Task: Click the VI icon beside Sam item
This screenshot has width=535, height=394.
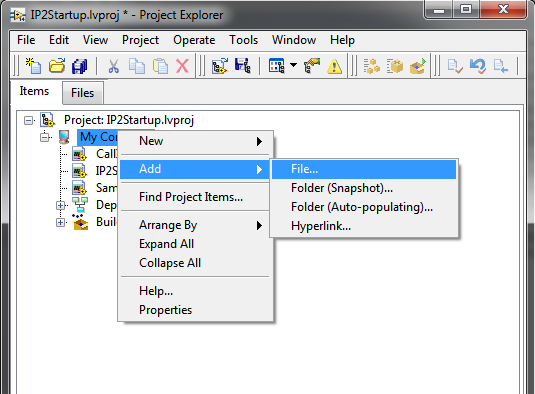Action: (79, 188)
